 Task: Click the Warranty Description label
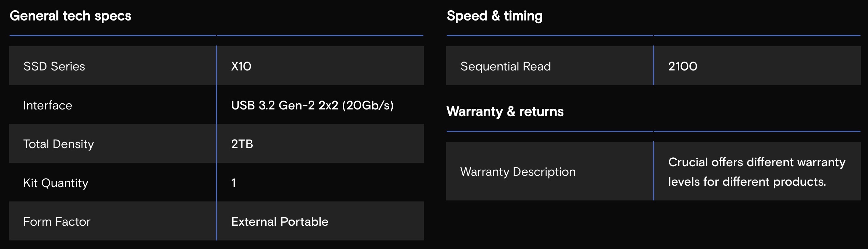pos(518,172)
